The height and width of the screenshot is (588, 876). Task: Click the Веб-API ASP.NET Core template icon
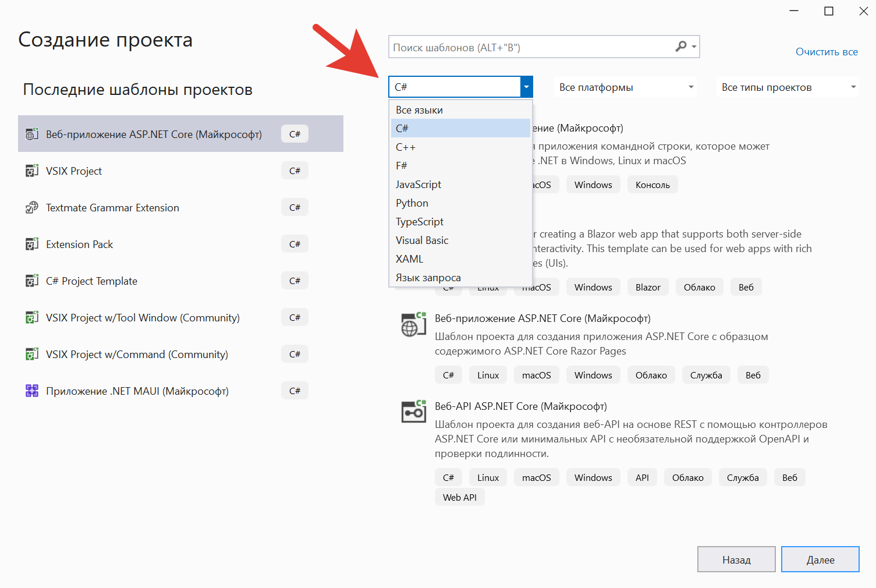click(x=413, y=412)
